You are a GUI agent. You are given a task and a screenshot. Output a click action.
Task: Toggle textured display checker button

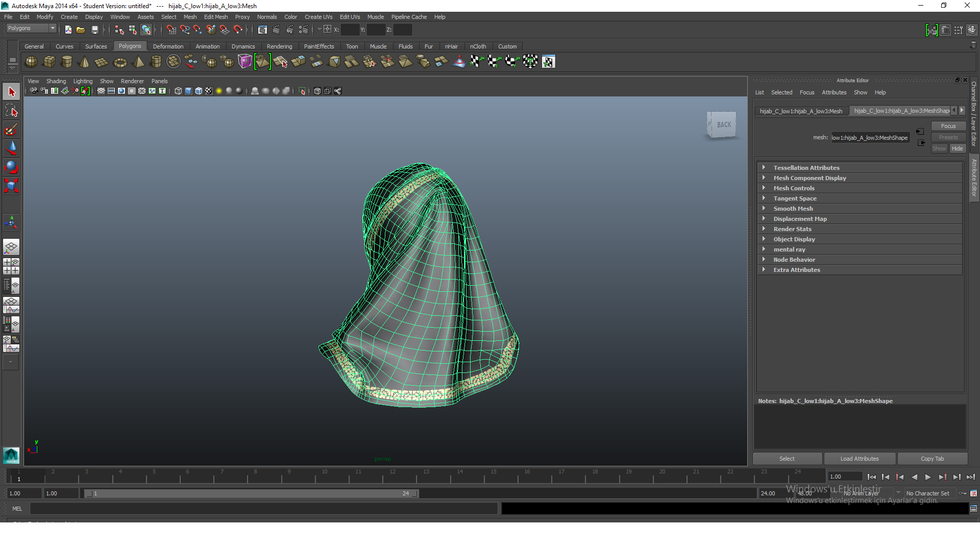click(x=209, y=91)
